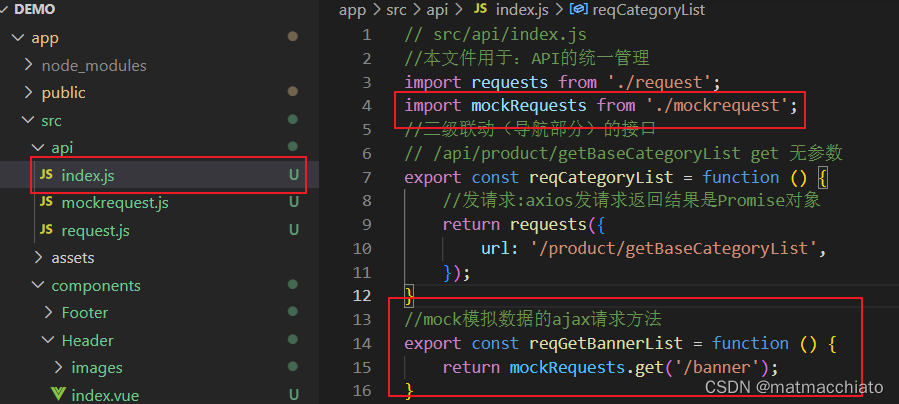899x404 pixels.
Task: Collapse the src folder chevron
Action: point(28,120)
